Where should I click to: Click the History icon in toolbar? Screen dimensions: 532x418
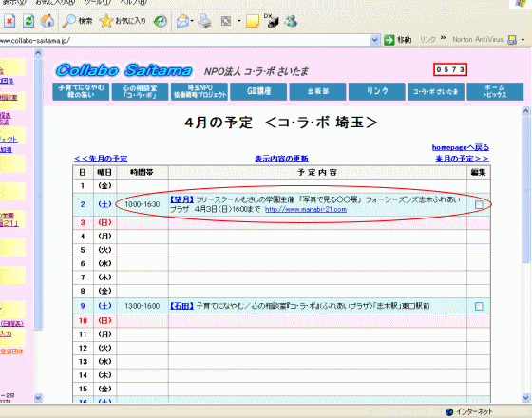coord(161,21)
